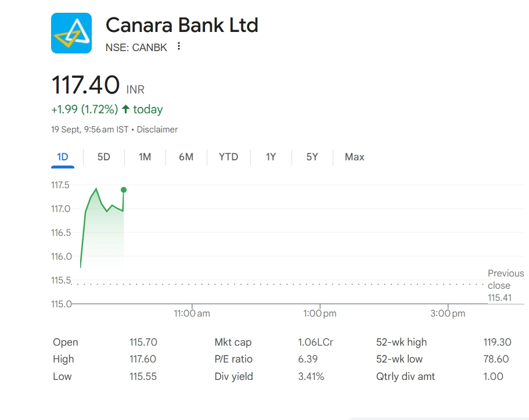Click the Canara Bank logo icon

point(71,33)
